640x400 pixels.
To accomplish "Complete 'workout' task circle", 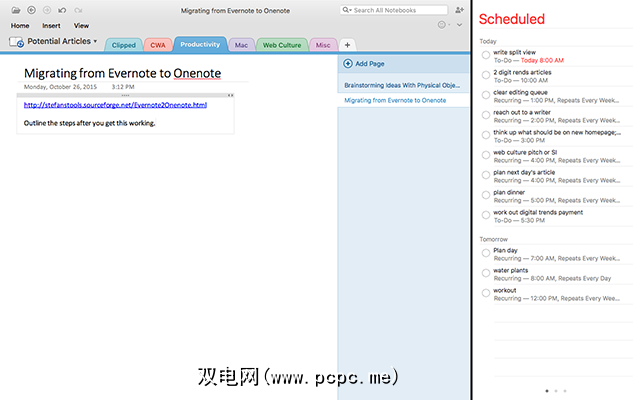I will click(x=486, y=293).
